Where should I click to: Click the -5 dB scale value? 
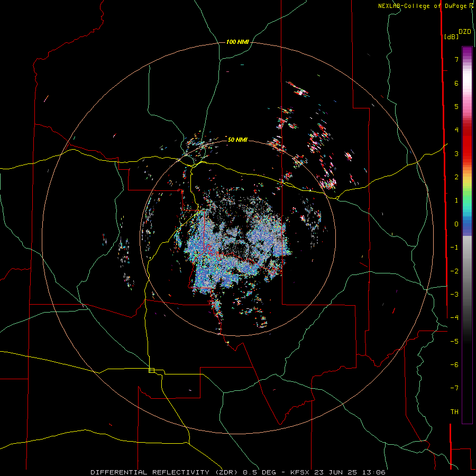click(x=454, y=342)
